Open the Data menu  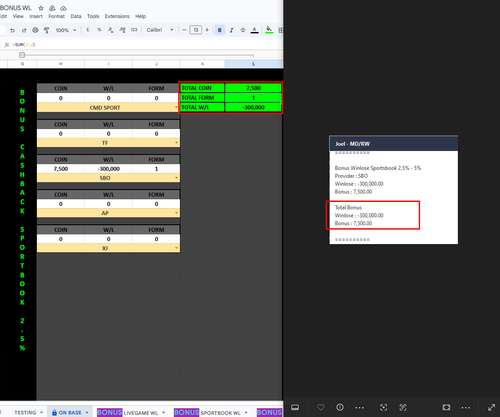[76, 16]
